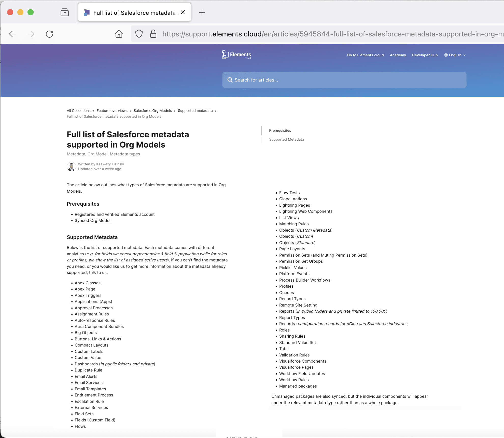
Task: Go to Salesforce Org Models breadcrumb
Action: pyautogui.click(x=153, y=111)
